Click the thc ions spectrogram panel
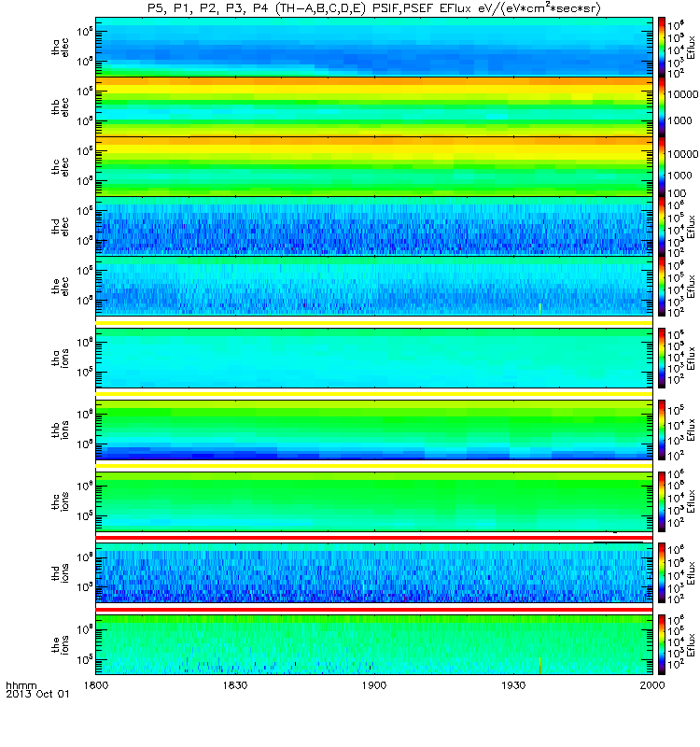Image resolution: width=700 pixels, height=747 pixels. (374, 501)
